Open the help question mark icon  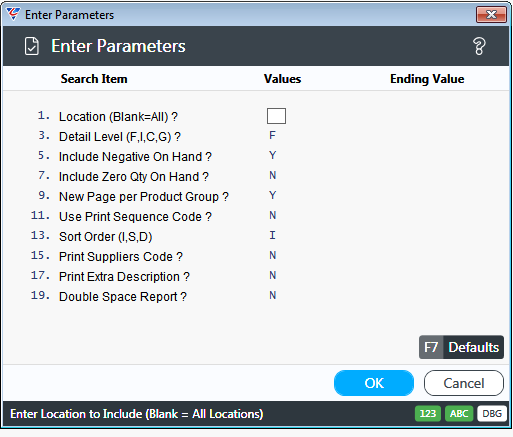pyautogui.click(x=479, y=46)
